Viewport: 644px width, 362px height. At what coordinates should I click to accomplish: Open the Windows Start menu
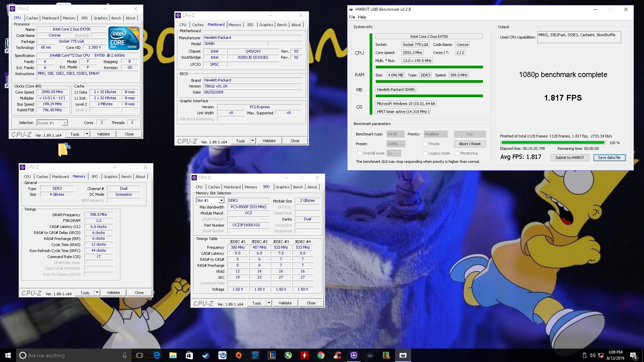click(x=8, y=355)
